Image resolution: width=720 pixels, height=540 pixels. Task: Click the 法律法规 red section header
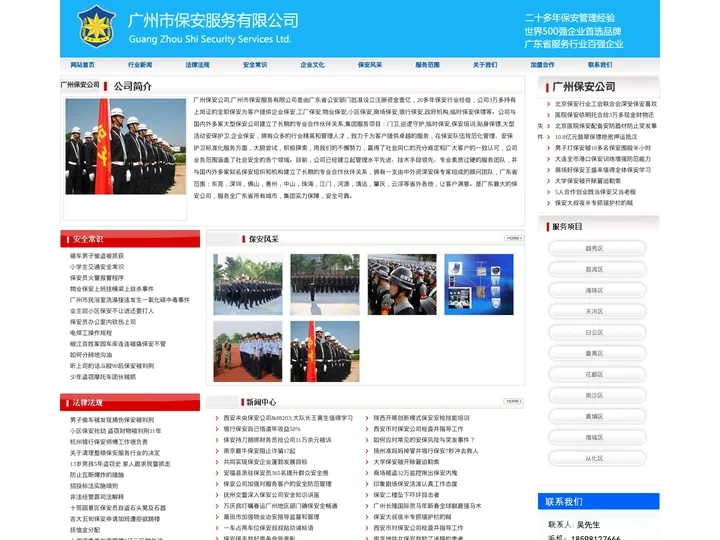pyautogui.click(x=130, y=402)
